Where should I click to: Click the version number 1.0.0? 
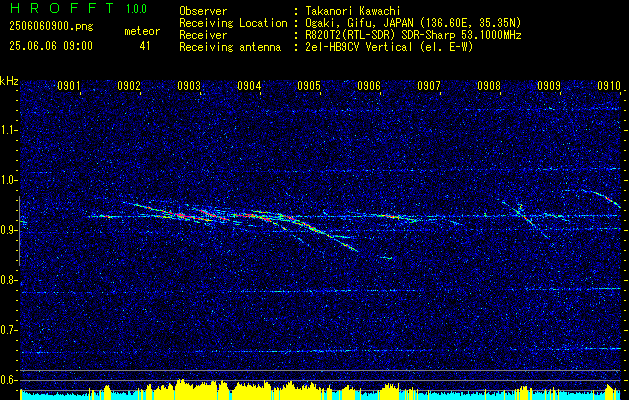(x=136, y=8)
